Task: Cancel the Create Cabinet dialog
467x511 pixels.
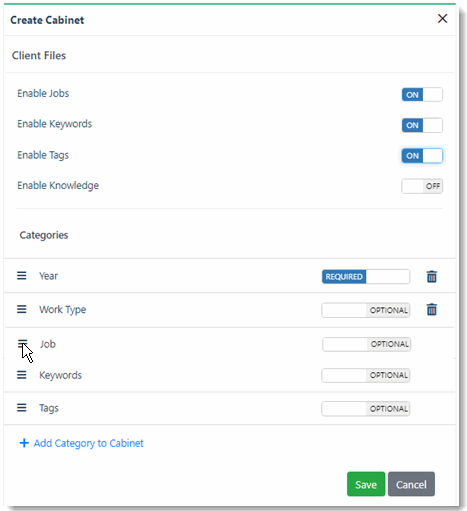Action: coord(411,484)
